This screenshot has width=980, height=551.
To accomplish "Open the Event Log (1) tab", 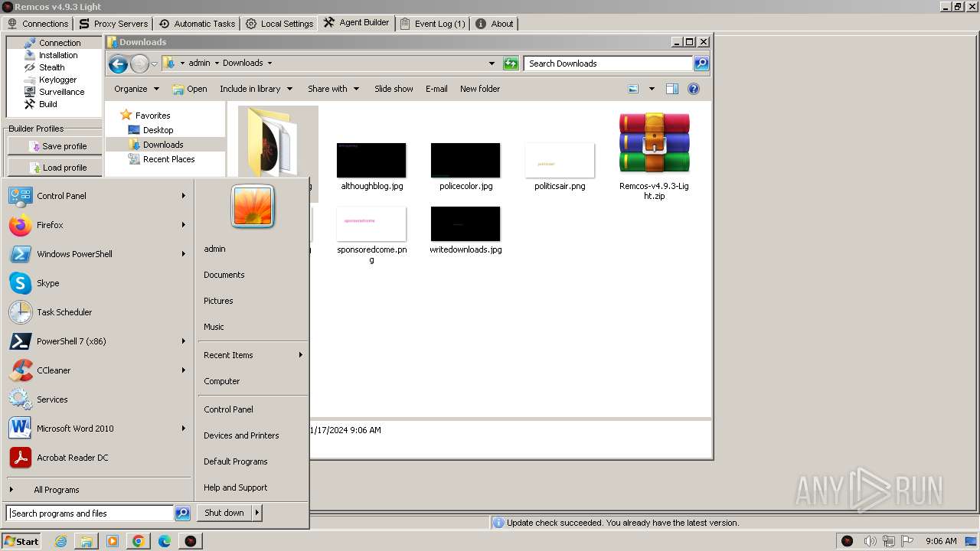I will pos(433,24).
